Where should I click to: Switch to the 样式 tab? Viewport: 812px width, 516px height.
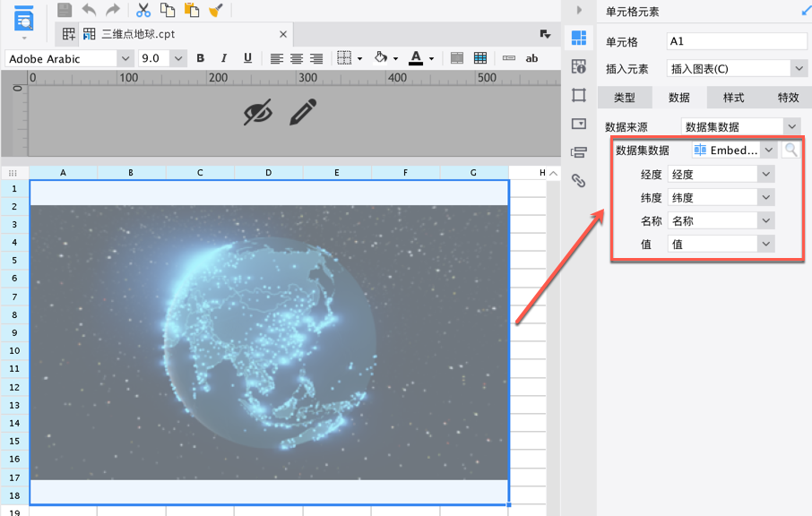tap(733, 98)
